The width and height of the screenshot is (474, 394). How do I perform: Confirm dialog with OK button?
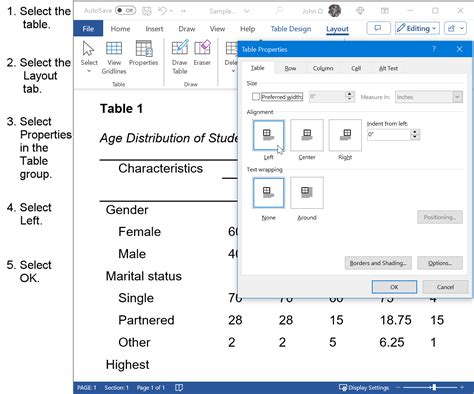pyautogui.click(x=394, y=287)
